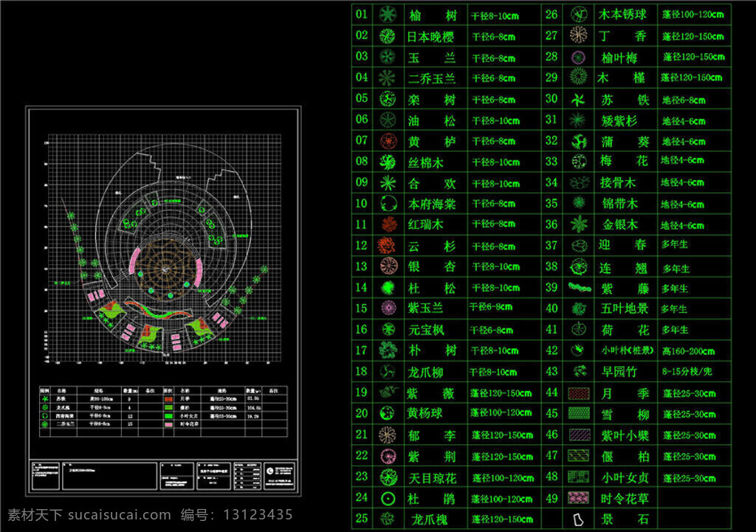
Task: Select the pink 时令花草 hatch swatch in row 49
Action: [579, 498]
